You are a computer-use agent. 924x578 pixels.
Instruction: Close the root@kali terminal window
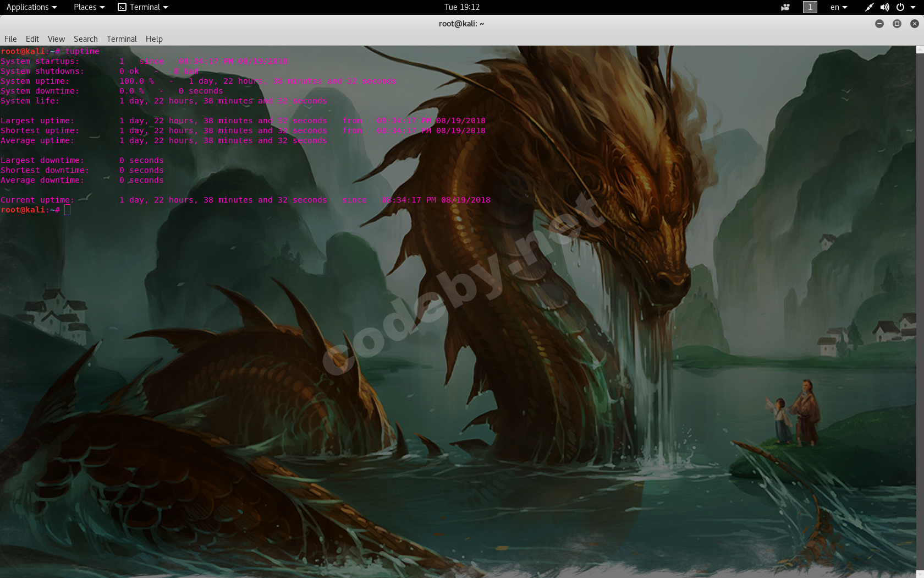point(914,24)
